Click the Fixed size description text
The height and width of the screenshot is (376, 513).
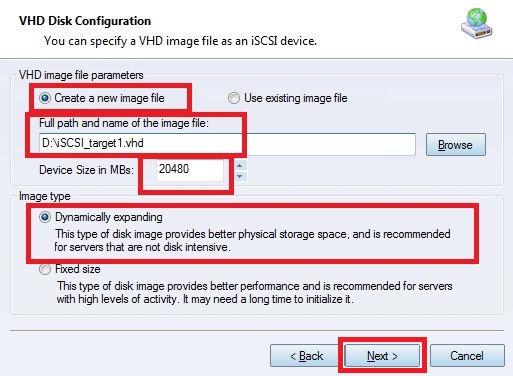coord(254,292)
